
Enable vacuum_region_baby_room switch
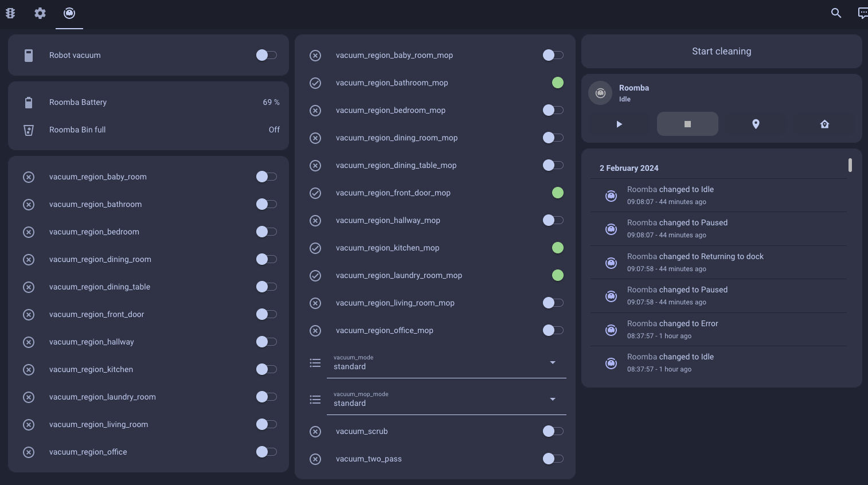click(267, 177)
